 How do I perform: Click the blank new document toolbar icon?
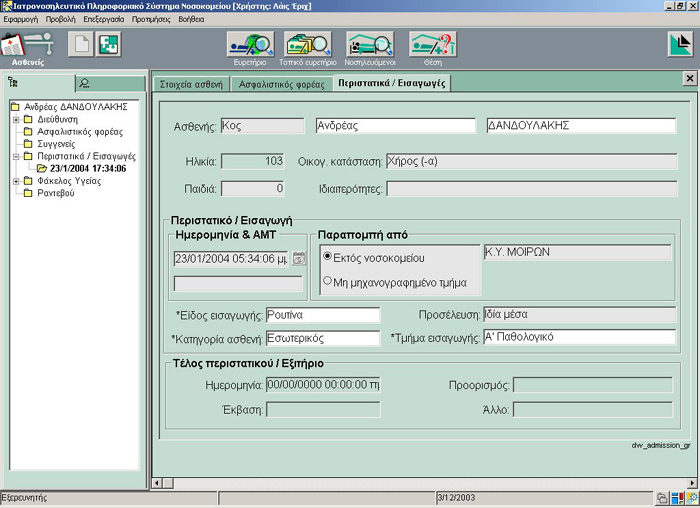point(81,44)
